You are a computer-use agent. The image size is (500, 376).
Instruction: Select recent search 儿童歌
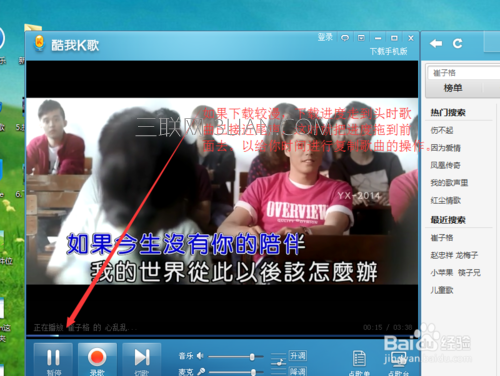442,290
